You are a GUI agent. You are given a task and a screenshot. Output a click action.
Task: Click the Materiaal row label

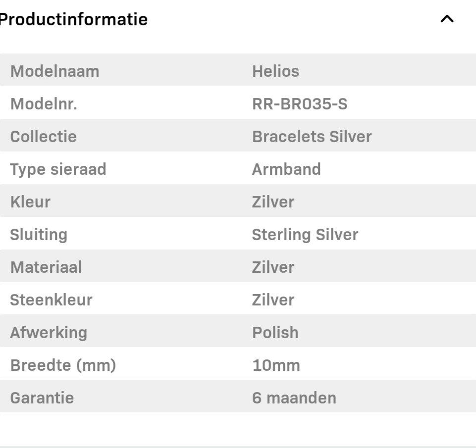click(x=46, y=267)
